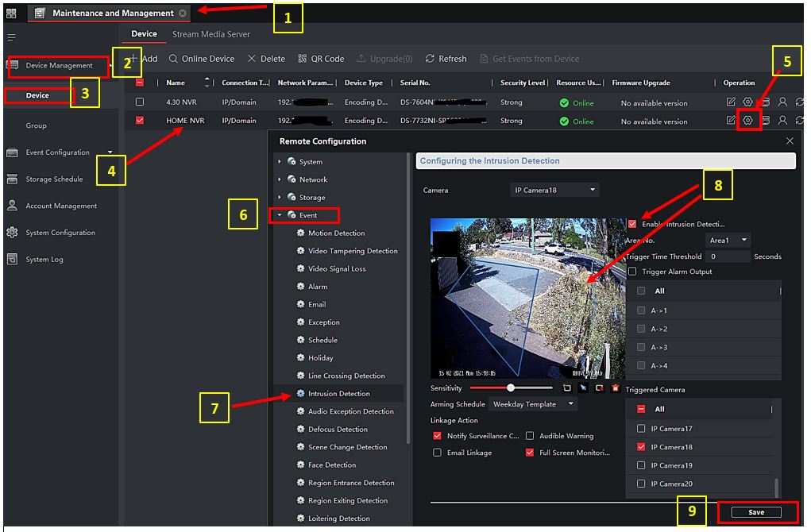The height and width of the screenshot is (532, 811).
Task: Click the red delete-area trash icon
Action: 615,388
